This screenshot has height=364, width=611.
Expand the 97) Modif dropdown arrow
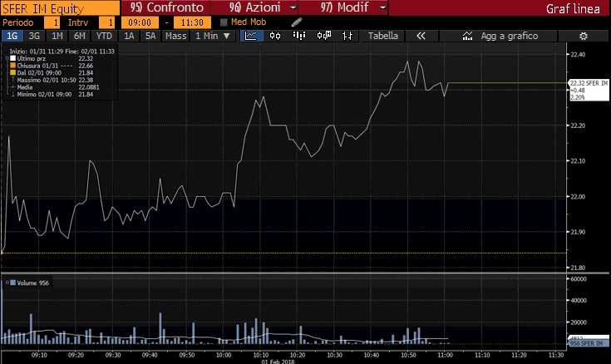point(382,7)
